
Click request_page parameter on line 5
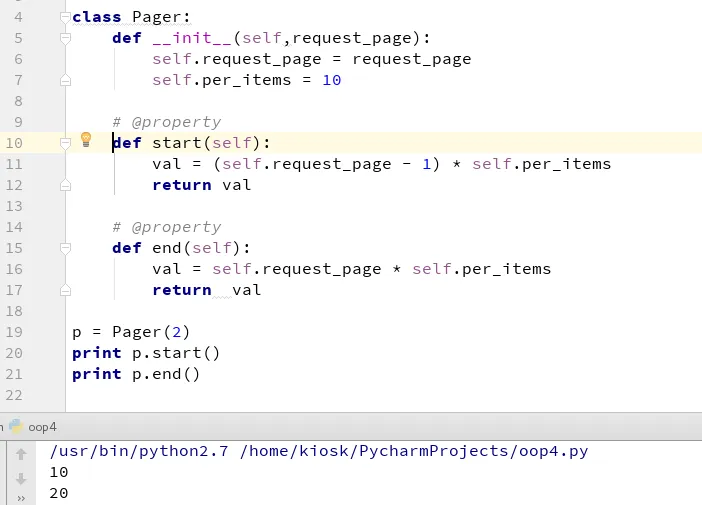(352, 38)
